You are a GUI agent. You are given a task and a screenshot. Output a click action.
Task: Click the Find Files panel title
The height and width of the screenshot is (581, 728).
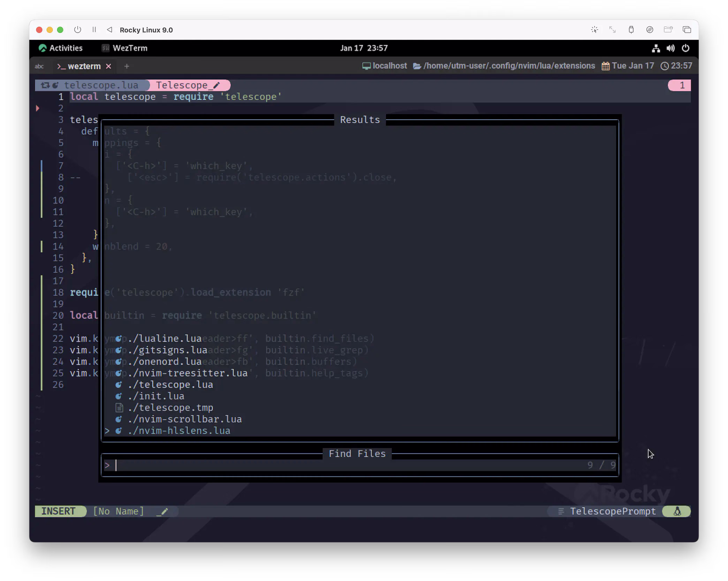click(357, 454)
